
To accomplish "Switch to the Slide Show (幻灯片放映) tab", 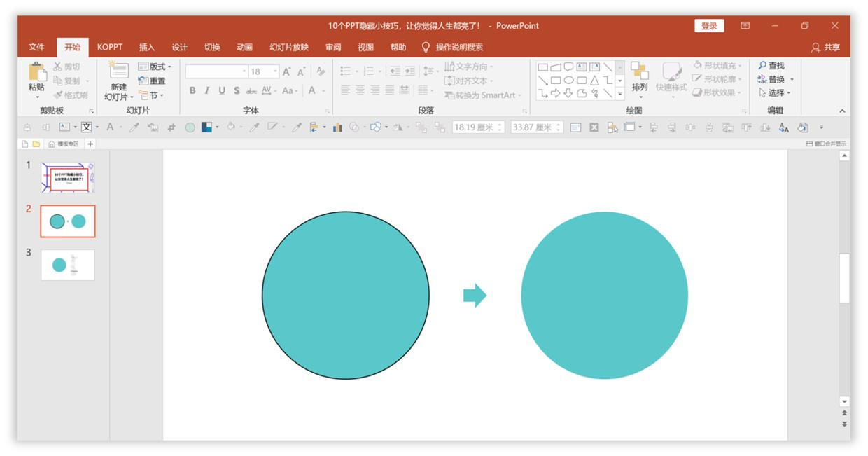I will pyautogui.click(x=288, y=47).
